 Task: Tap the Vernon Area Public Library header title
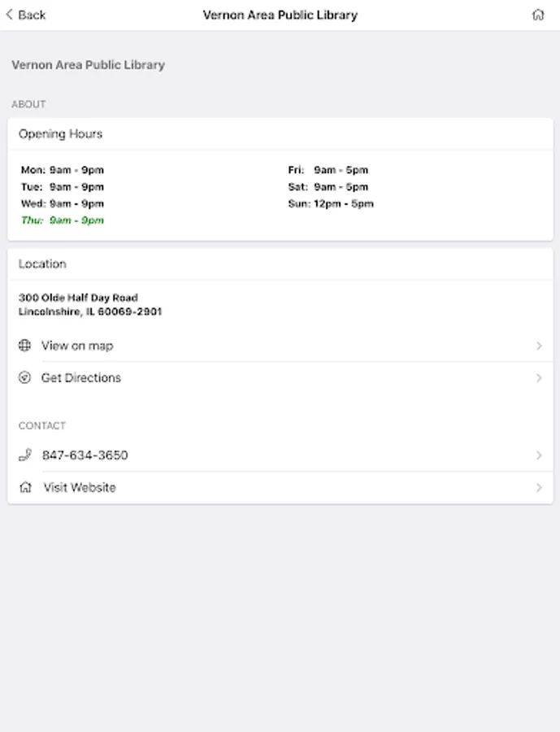coord(280,15)
